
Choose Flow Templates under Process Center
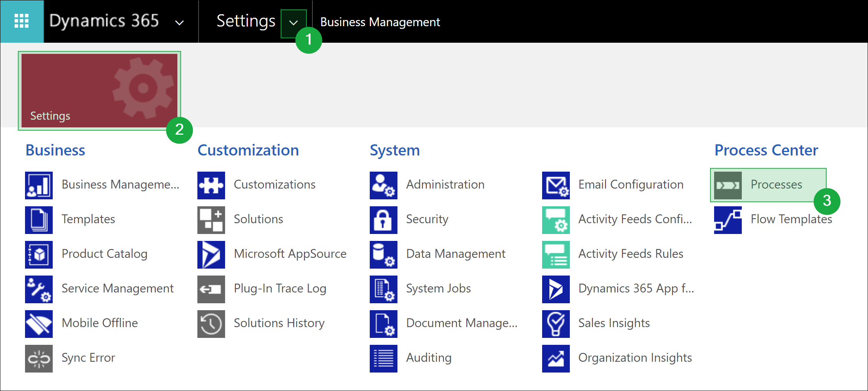click(x=791, y=219)
